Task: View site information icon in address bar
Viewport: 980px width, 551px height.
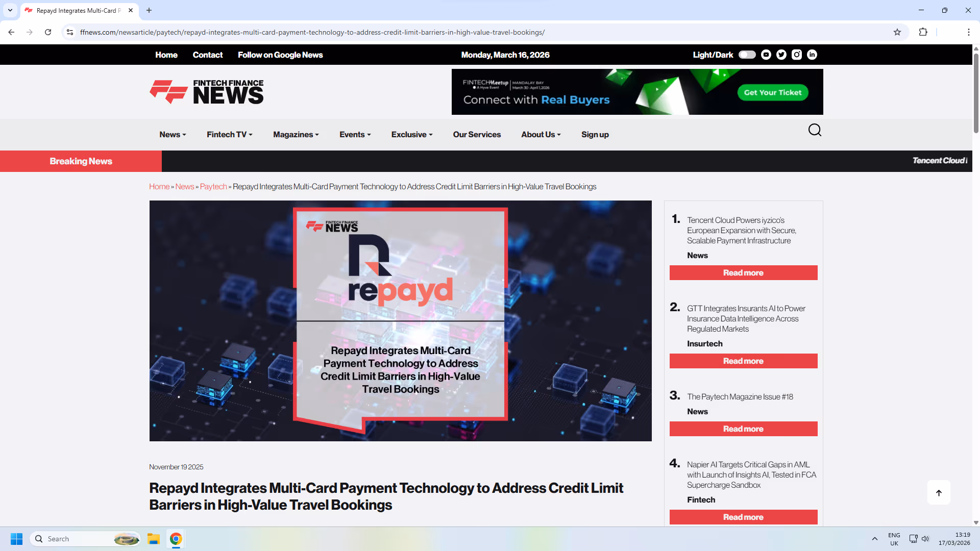Action: 70,32
